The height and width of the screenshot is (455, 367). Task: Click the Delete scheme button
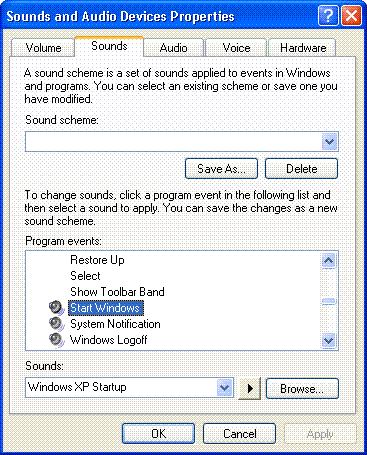[301, 169]
